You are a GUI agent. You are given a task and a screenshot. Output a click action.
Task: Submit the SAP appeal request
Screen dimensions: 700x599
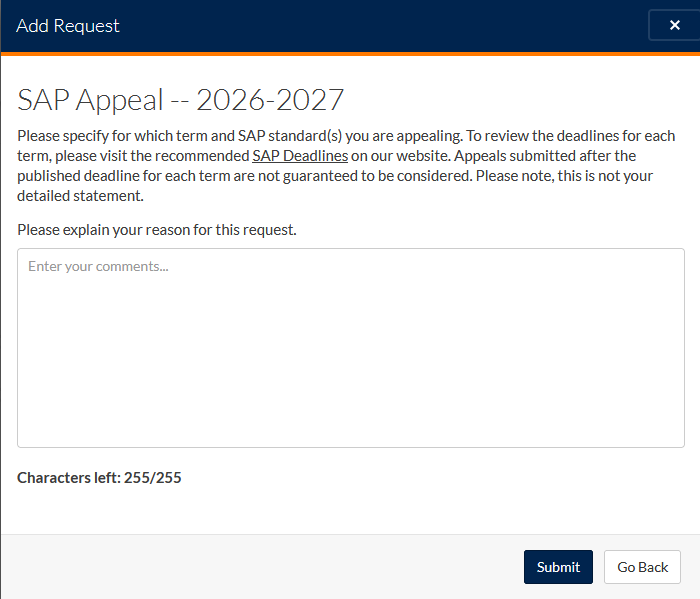coord(558,567)
